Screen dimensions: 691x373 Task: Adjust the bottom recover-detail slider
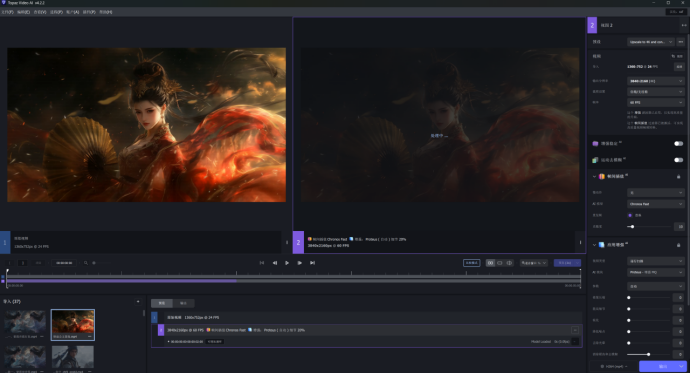pos(648,354)
